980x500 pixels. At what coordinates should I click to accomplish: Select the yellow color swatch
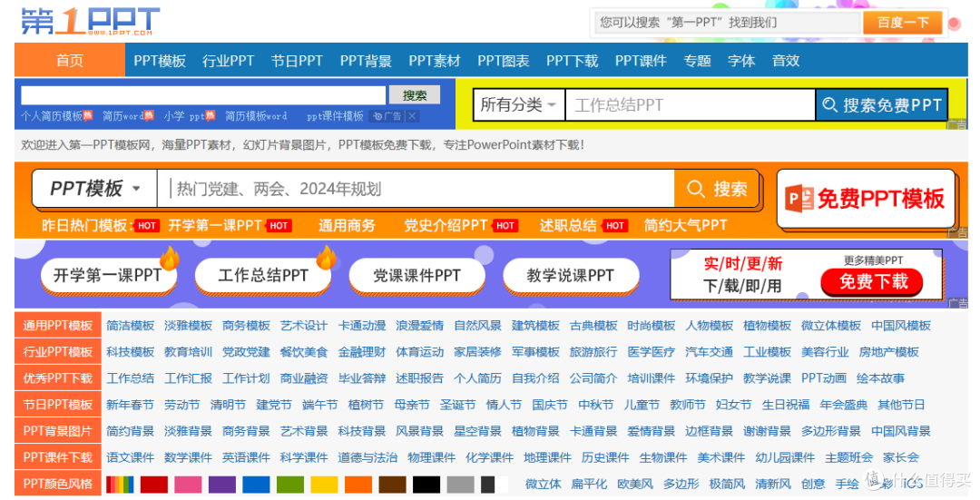click(x=324, y=485)
